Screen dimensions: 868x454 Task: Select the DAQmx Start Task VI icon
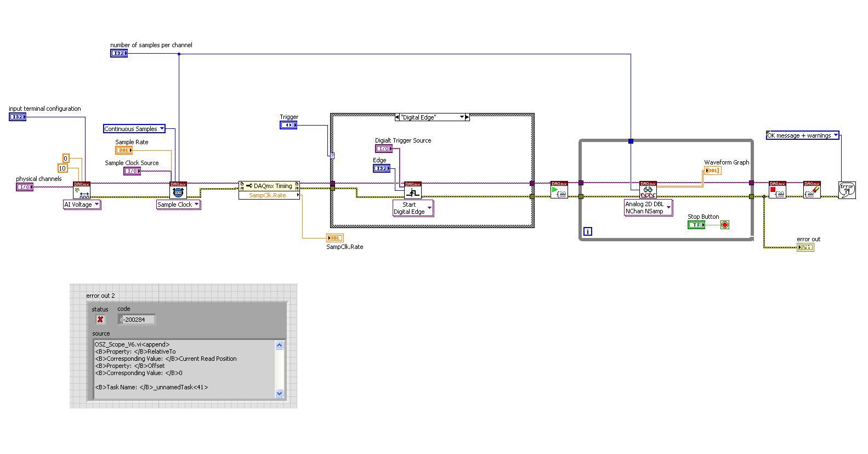559,190
